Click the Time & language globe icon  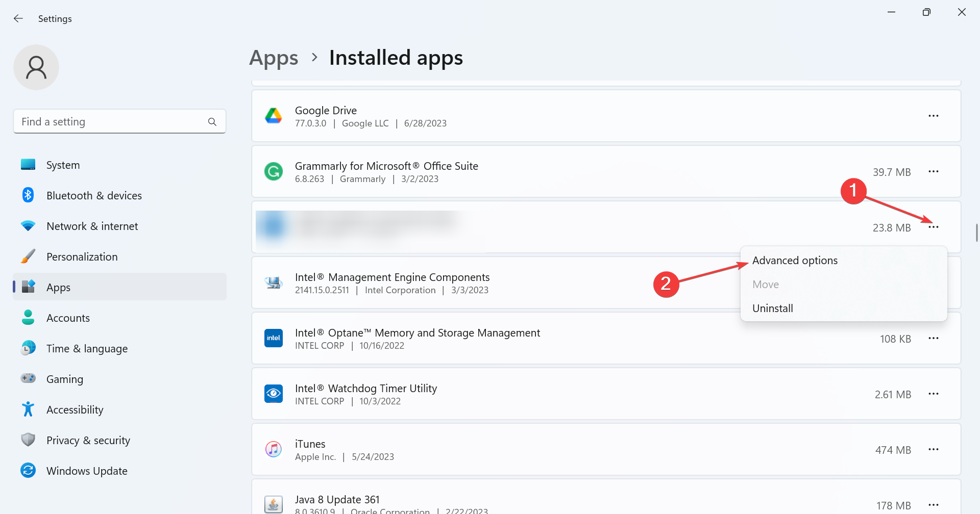tap(28, 348)
